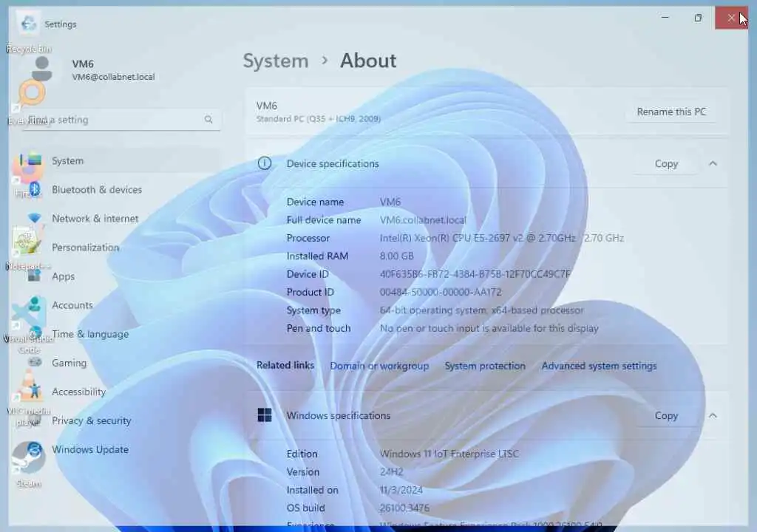Click the Windows 11 IoT Enterprise LTSC edition

449,454
